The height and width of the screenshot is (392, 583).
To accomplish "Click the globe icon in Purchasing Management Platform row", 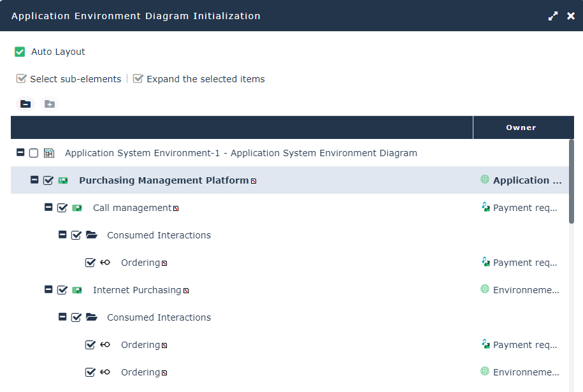I will click(485, 180).
